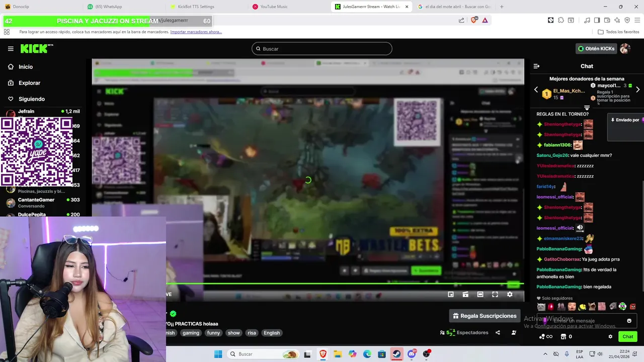Open the volume control in system tray
This screenshot has width=644, height=362.
pyautogui.click(x=600, y=354)
